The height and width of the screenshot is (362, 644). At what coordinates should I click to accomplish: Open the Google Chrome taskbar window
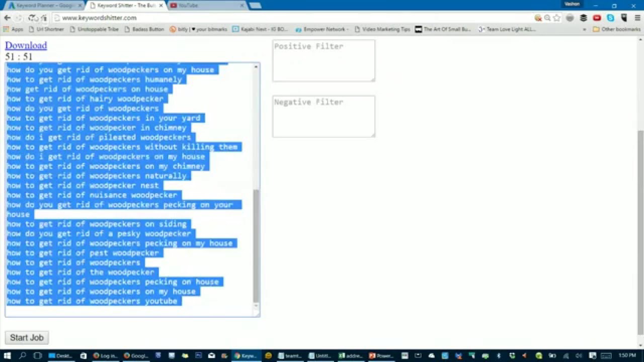[x=135, y=355]
